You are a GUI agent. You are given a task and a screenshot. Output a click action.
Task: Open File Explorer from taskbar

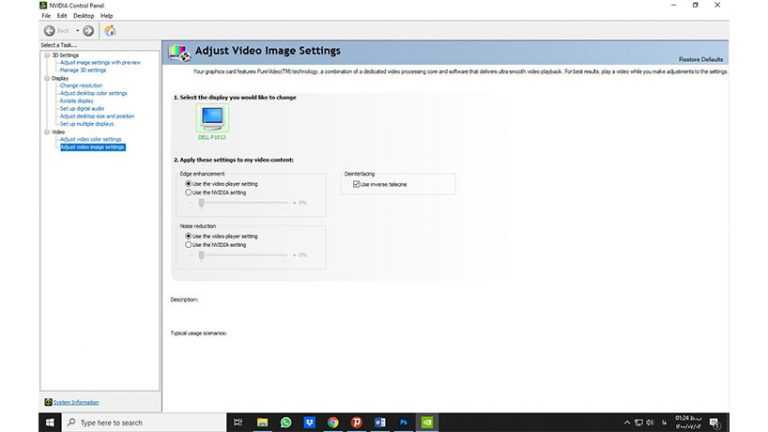[x=263, y=422]
